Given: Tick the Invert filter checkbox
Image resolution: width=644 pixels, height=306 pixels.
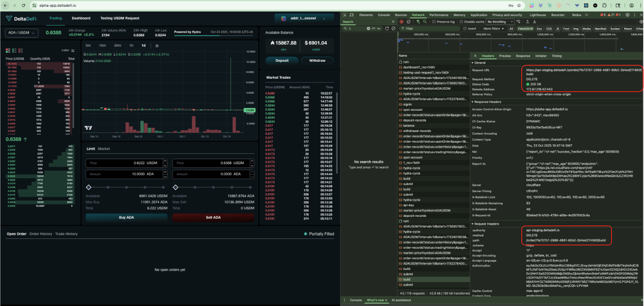Looking at the screenshot, I should pos(465,29).
